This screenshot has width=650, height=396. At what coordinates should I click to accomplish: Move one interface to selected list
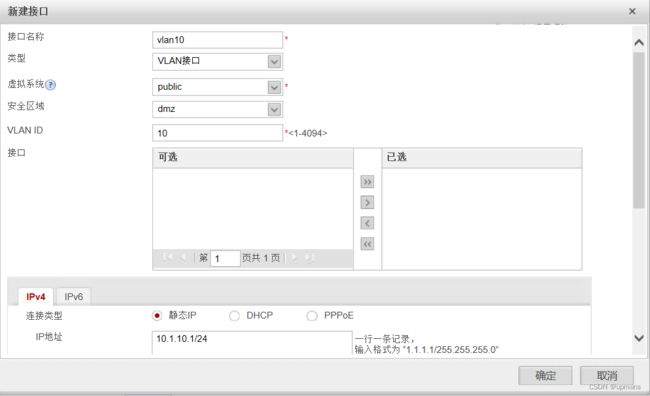pyautogui.click(x=367, y=202)
